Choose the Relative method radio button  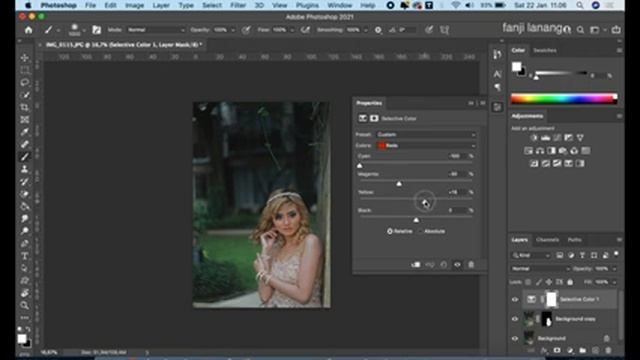(x=390, y=231)
